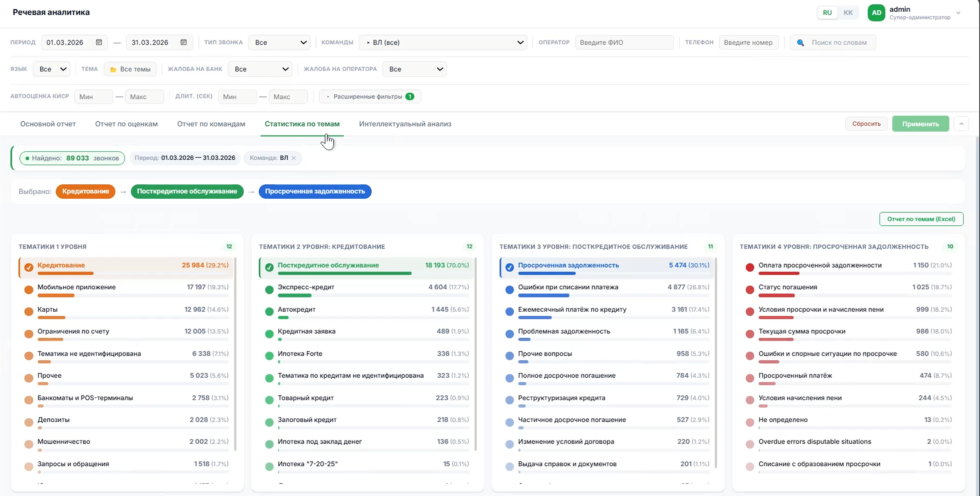The width and height of the screenshot is (980, 496).
Task: Focus the Поиск по словам search field
Action: coord(833,42)
